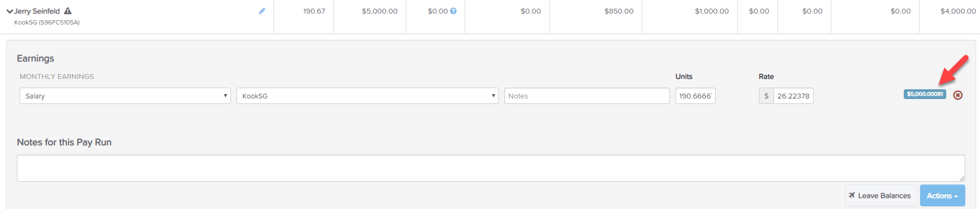Click the $5,000.00081 total amount badge
Image resolution: width=980 pixels, height=209 pixels.
pyautogui.click(x=925, y=94)
